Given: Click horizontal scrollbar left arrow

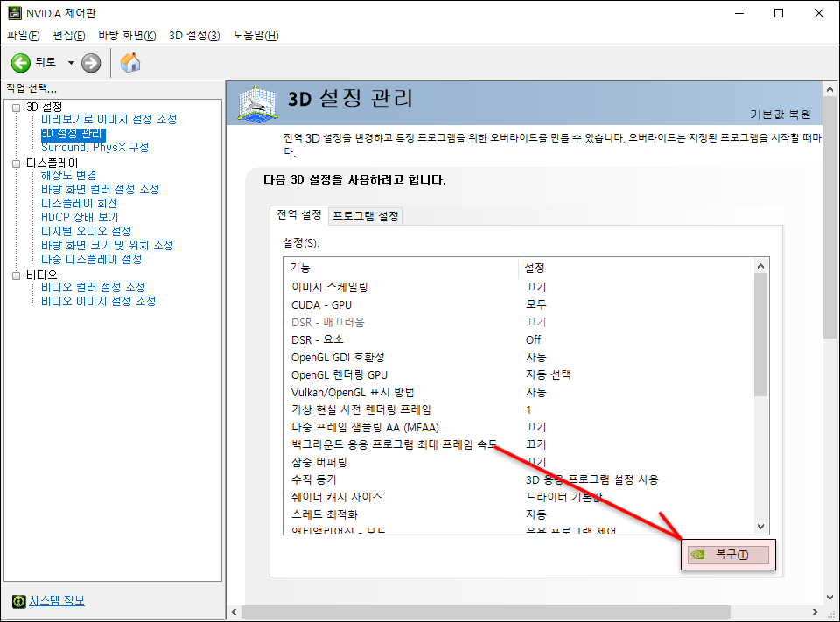Looking at the screenshot, I should [x=234, y=612].
